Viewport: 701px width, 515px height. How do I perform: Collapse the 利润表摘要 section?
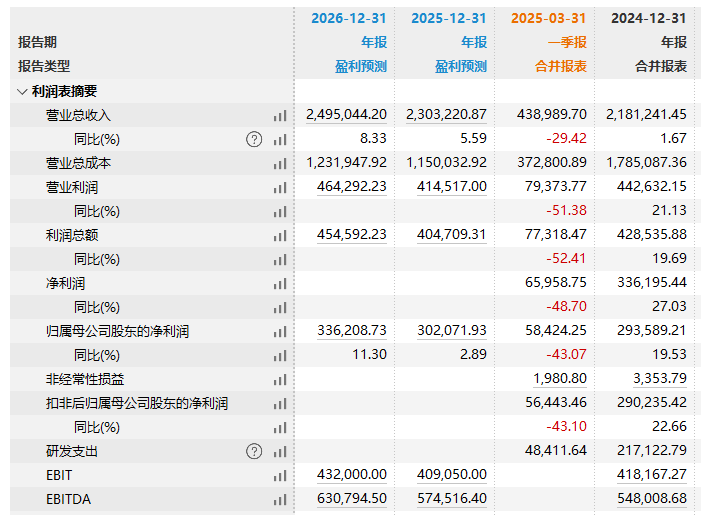pos(22,91)
